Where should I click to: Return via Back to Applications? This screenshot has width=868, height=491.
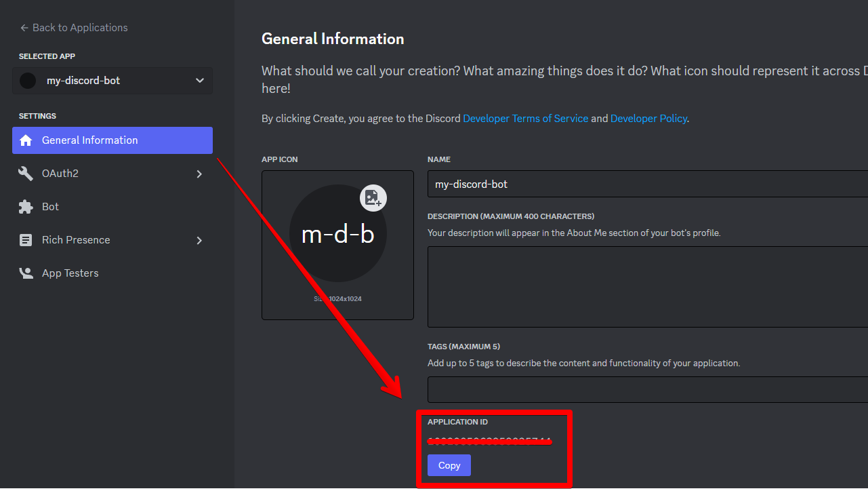73,27
